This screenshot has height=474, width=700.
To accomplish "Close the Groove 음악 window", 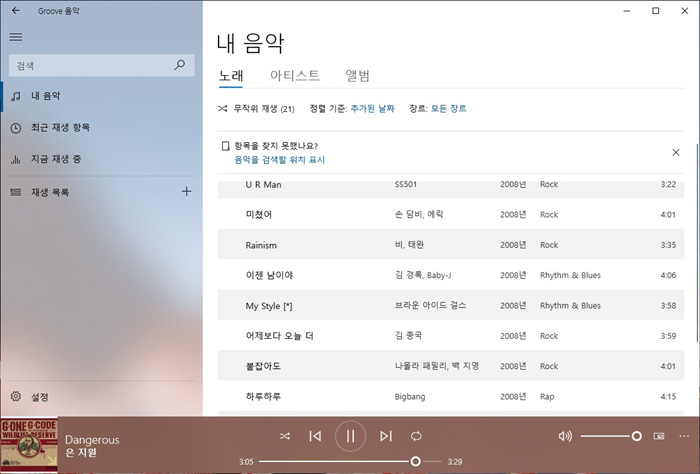I will pyautogui.click(x=684, y=11).
